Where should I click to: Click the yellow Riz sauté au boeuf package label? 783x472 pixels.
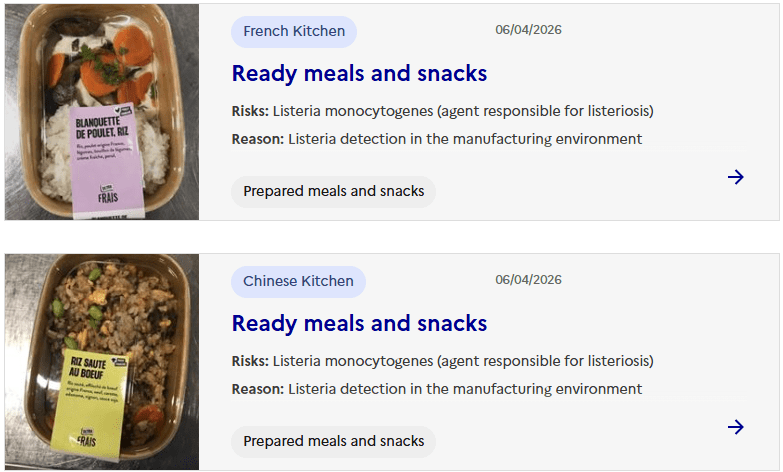(96, 395)
